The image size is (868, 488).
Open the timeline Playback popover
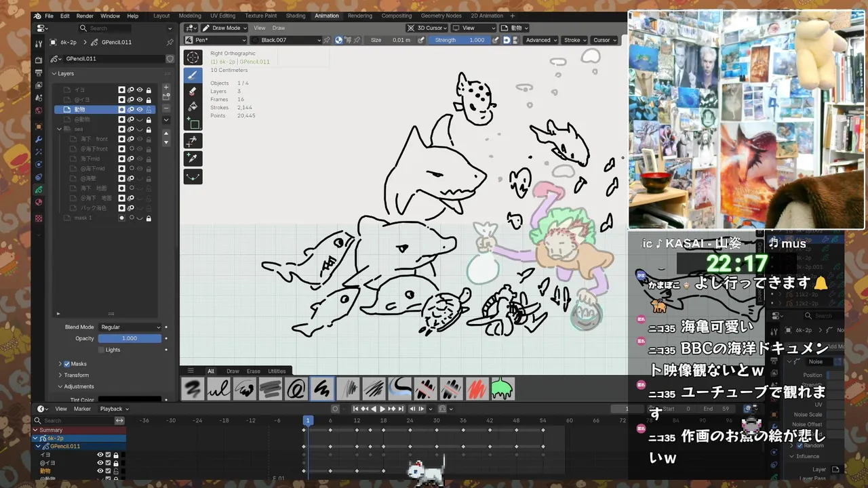(x=114, y=409)
